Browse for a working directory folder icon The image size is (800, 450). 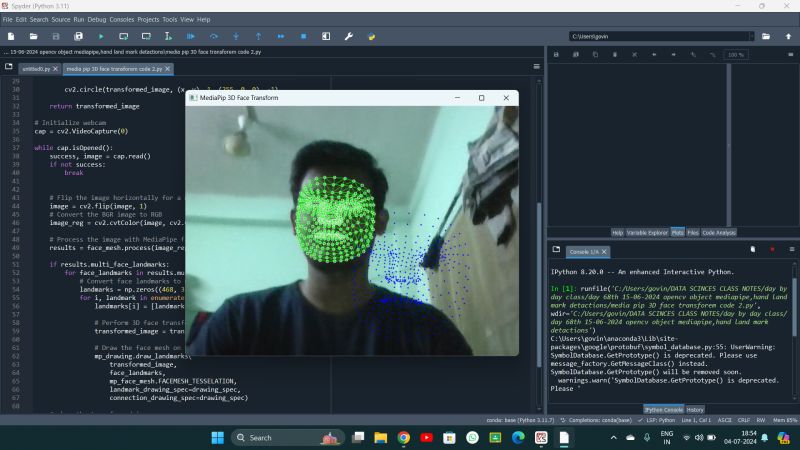(x=765, y=36)
